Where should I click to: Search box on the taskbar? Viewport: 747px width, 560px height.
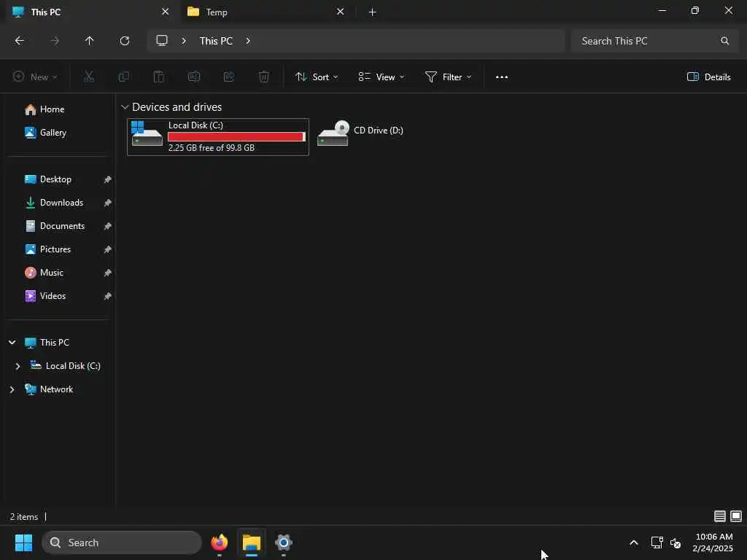click(122, 542)
